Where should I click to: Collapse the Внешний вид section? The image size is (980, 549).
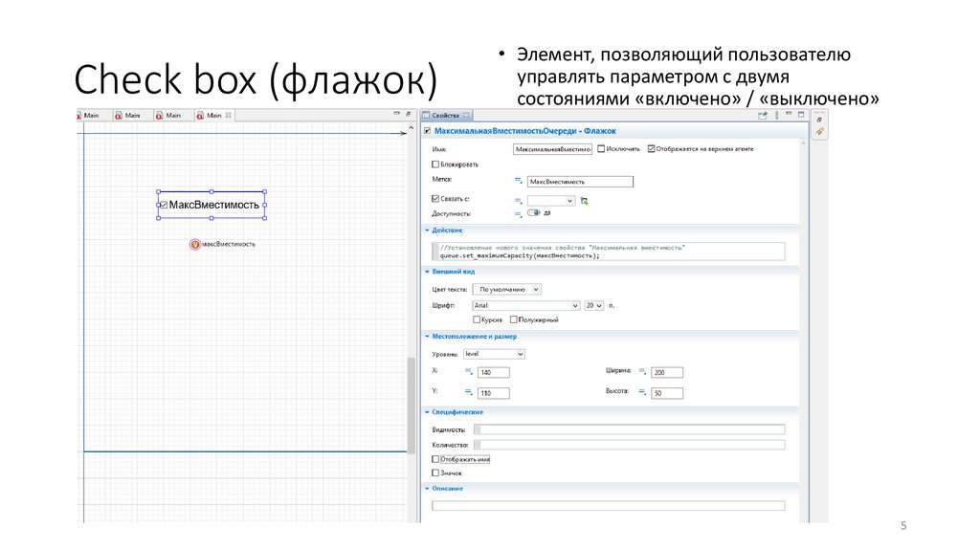428,272
